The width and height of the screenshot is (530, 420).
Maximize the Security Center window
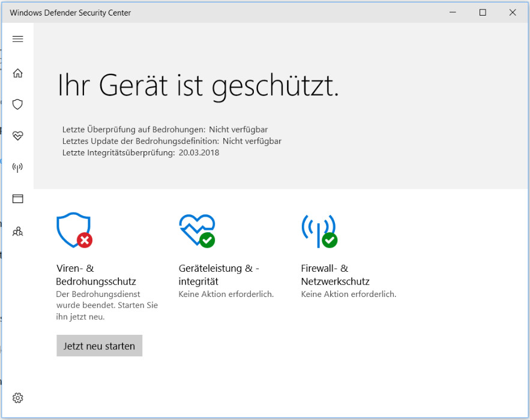click(483, 13)
